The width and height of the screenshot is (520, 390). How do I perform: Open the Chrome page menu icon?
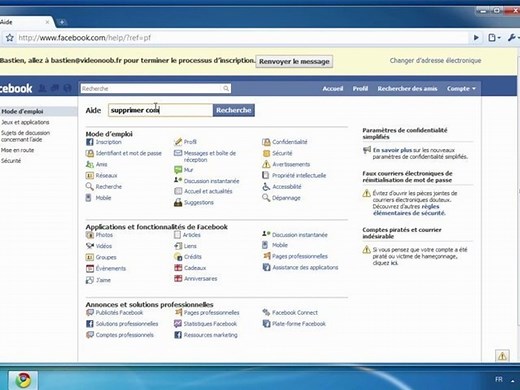494,38
